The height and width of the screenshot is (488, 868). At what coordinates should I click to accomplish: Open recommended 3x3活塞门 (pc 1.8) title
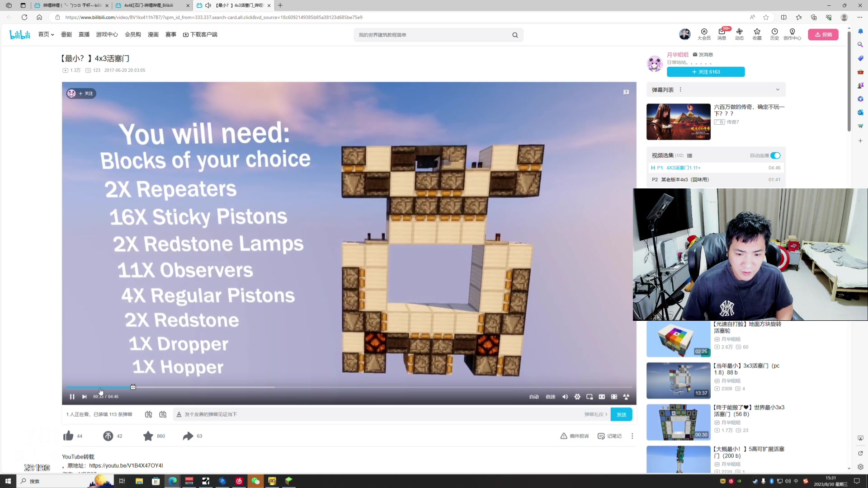pos(746,369)
